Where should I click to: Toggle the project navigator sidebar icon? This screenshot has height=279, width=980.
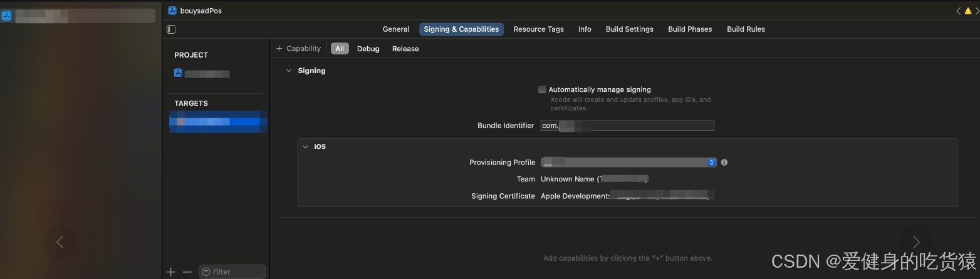(171, 29)
